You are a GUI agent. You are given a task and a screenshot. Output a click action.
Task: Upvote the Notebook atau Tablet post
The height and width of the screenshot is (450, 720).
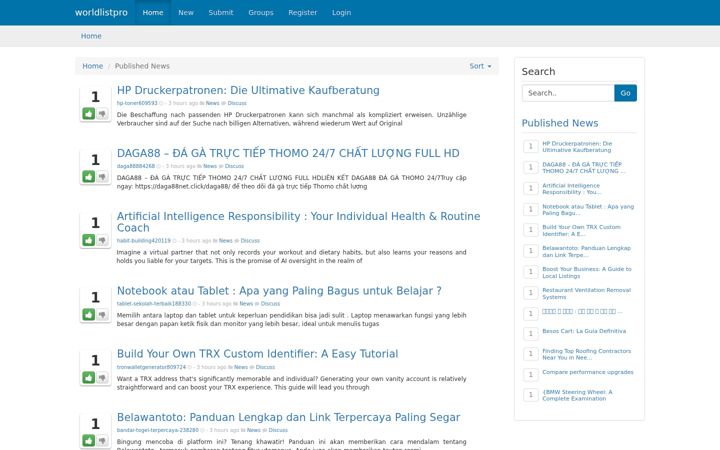pyautogui.click(x=89, y=315)
